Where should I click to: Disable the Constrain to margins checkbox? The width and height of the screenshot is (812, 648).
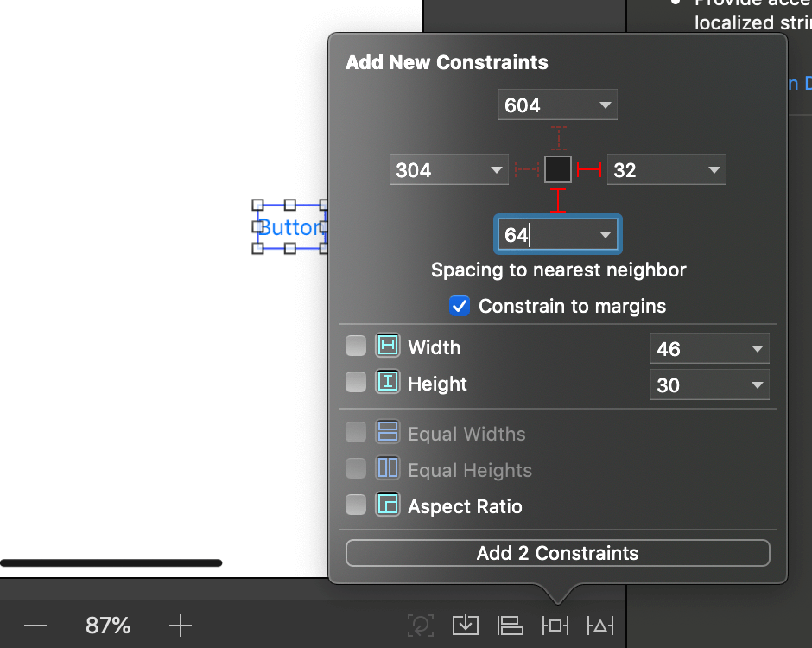[460, 306]
